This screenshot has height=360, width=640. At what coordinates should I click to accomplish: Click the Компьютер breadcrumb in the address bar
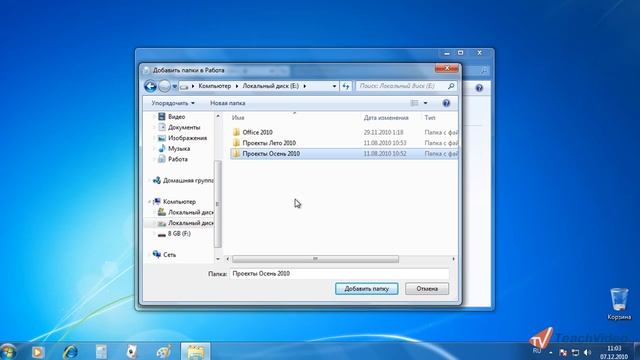[215, 86]
